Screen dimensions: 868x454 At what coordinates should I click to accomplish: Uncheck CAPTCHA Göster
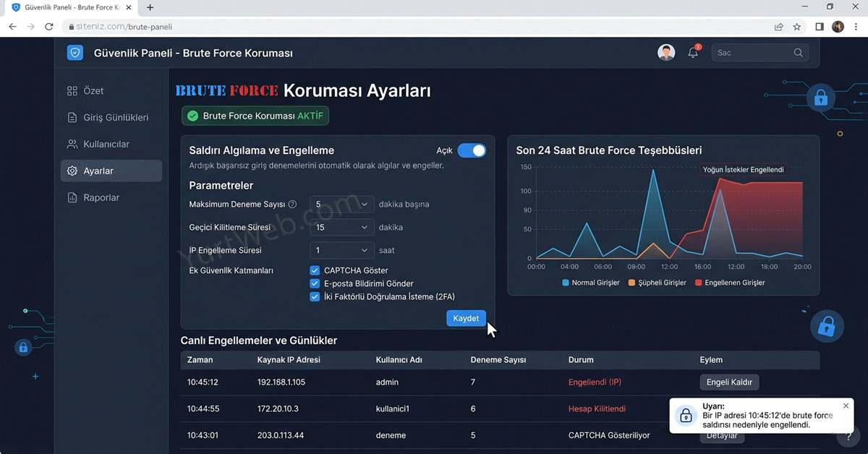pos(315,270)
